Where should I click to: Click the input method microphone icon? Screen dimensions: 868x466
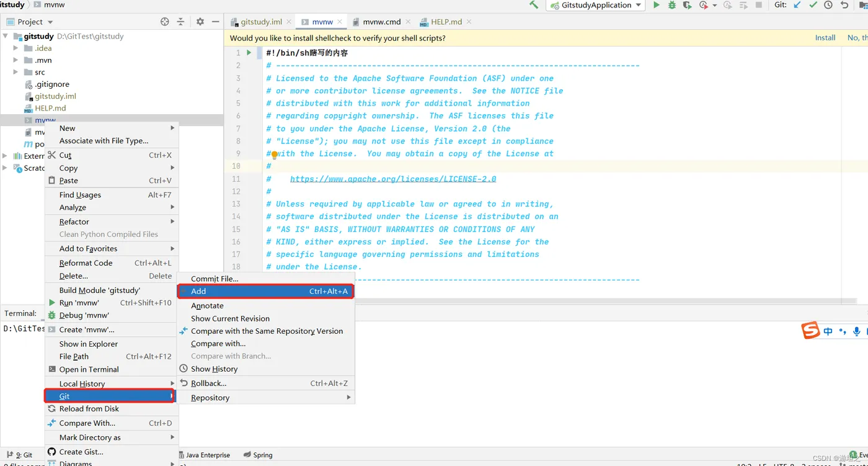pyautogui.click(x=857, y=331)
